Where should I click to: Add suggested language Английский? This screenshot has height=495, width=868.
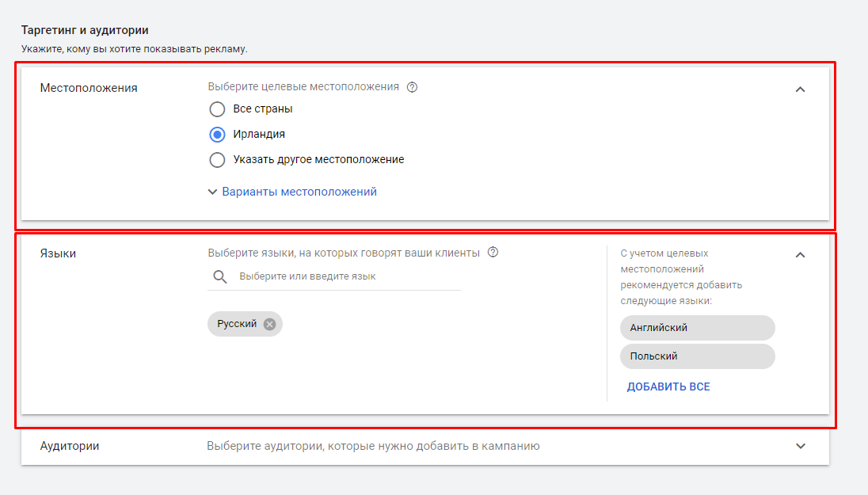point(698,328)
